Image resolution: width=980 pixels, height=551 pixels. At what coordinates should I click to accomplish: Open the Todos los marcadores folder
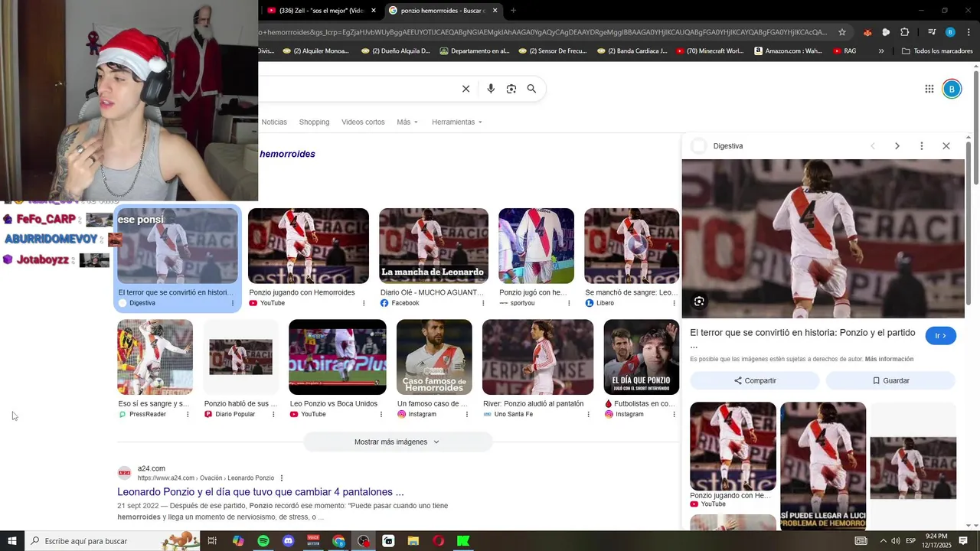coord(937,51)
